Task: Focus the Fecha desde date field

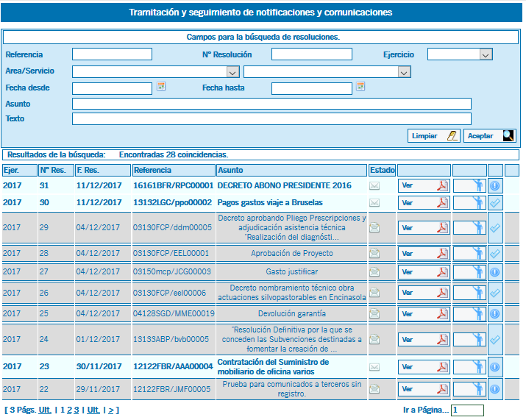Action: (x=112, y=88)
